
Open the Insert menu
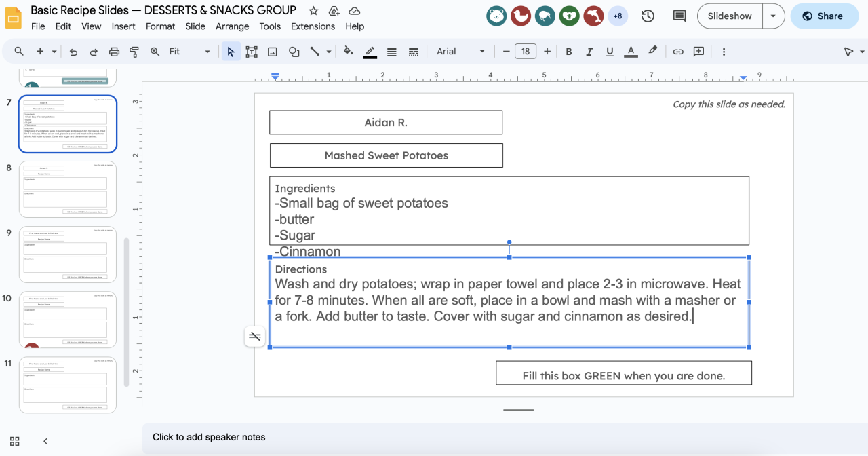pyautogui.click(x=123, y=26)
